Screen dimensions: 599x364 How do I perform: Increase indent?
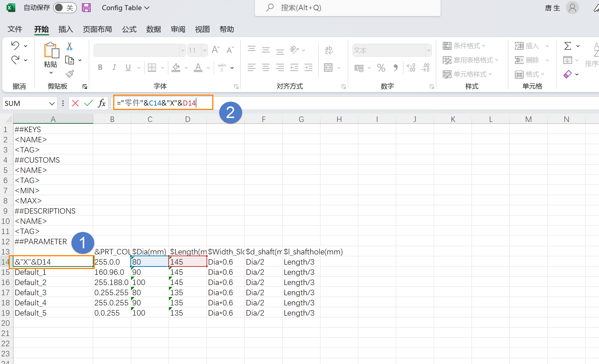pyautogui.click(x=308, y=67)
